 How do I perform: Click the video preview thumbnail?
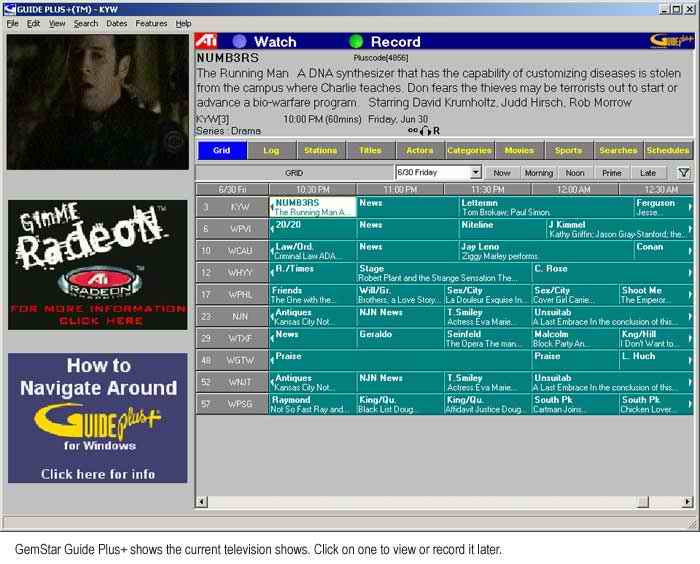pyautogui.click(x=98, y=102)
